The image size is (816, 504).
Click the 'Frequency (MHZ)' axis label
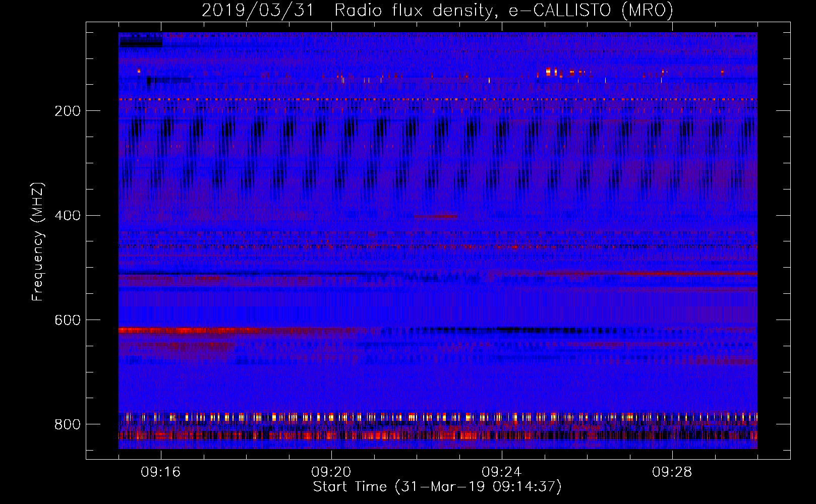pos(37,242)
